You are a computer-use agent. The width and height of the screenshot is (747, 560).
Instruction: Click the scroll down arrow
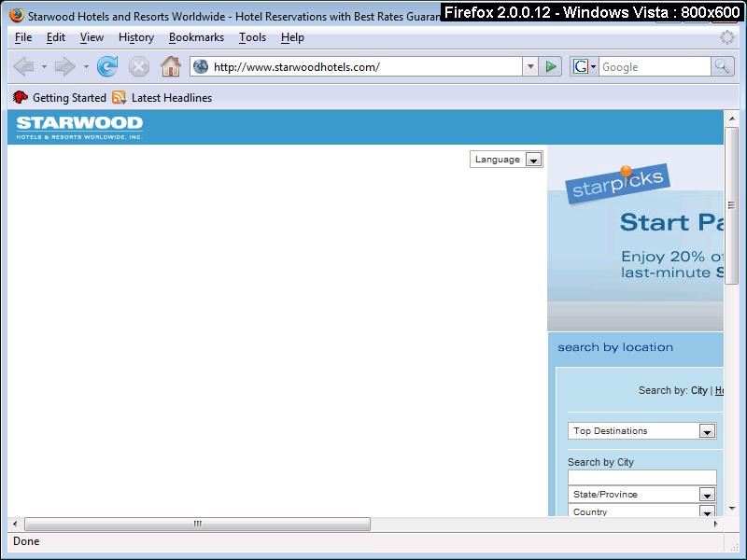pos(732,509)
